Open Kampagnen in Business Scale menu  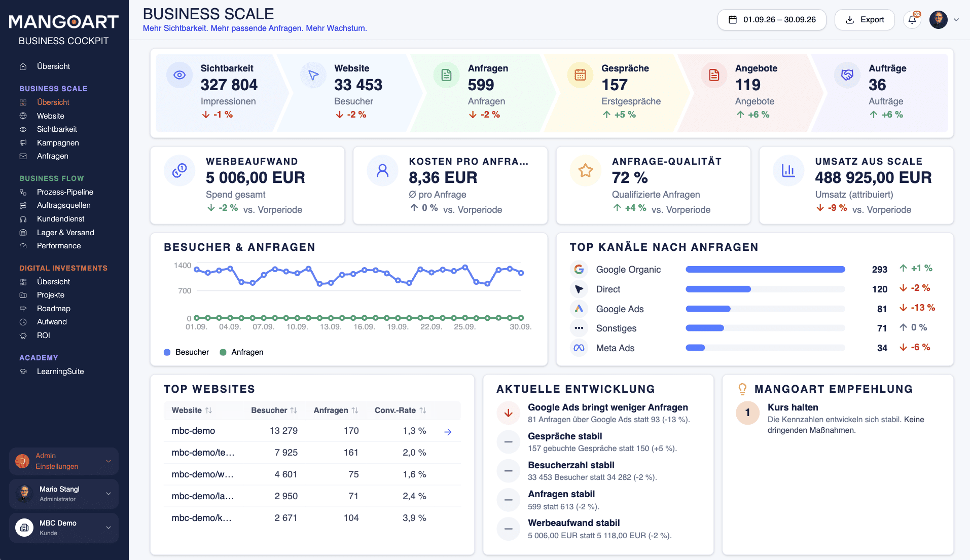pos(58,143)
